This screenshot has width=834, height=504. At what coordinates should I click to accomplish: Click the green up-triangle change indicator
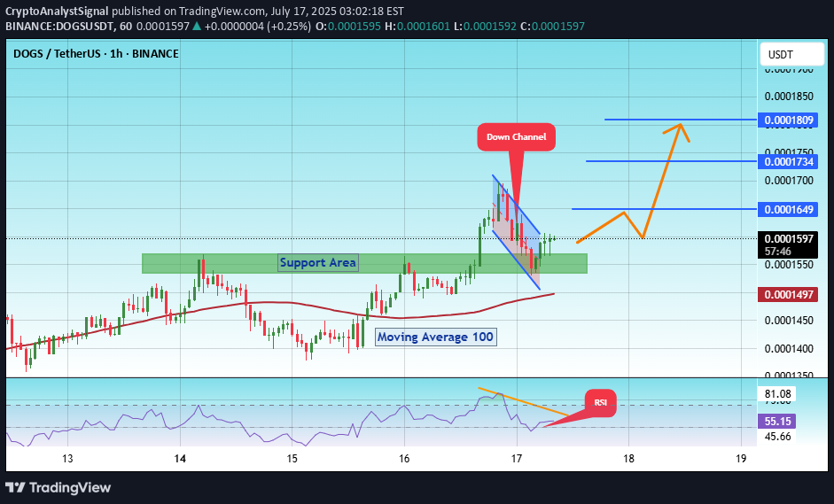(196, 26)
